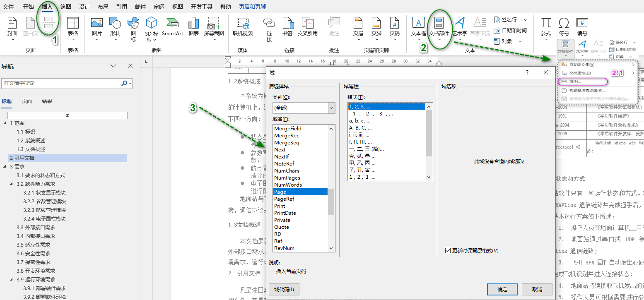Screen dimensions: 644x300
Task: Choose the 'A, B, C, ...' format option
Action: point(359,128)
